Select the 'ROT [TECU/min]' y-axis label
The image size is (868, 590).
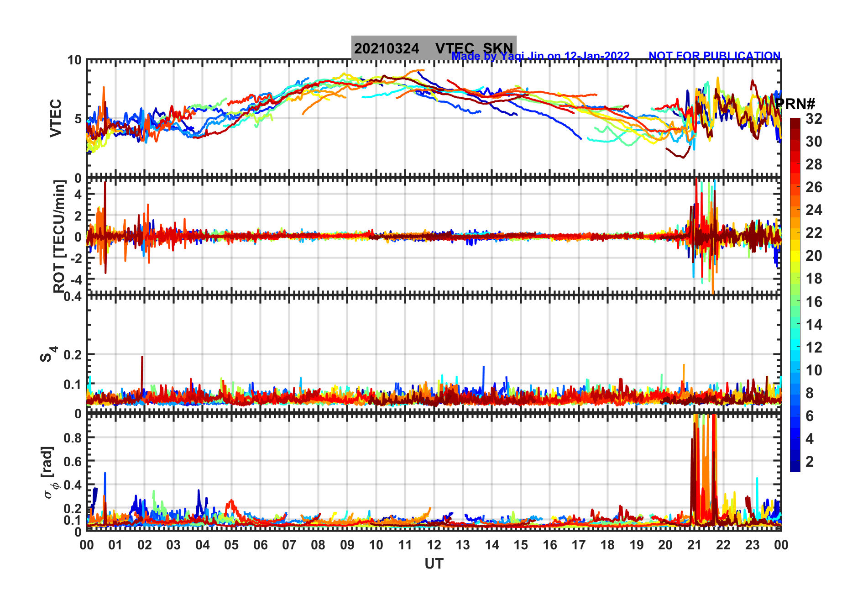coord(59,236)
